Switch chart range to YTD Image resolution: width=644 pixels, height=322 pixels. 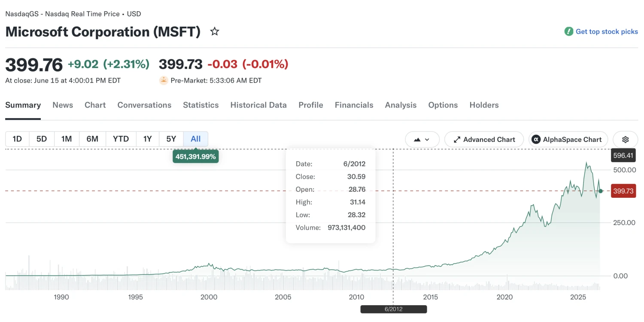click(121, 139)
